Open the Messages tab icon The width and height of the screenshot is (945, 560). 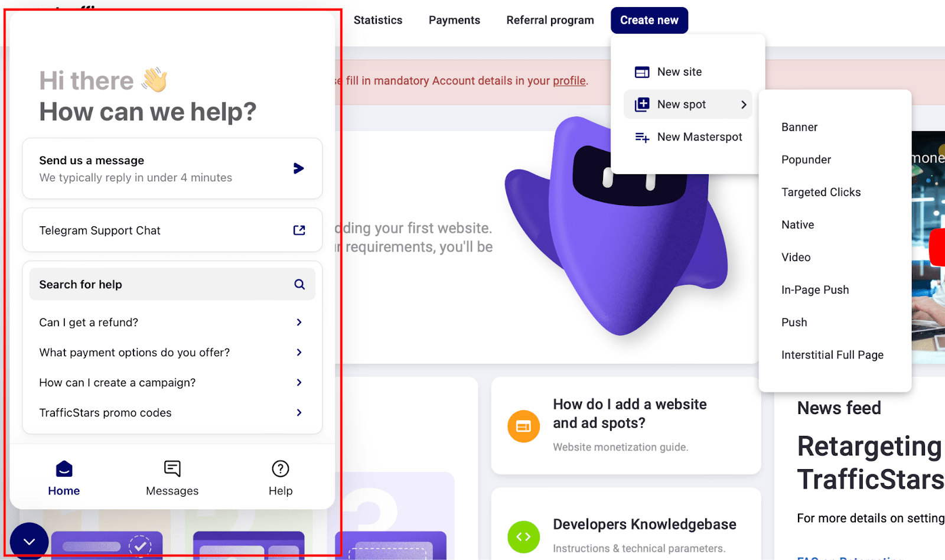point(172,469)
